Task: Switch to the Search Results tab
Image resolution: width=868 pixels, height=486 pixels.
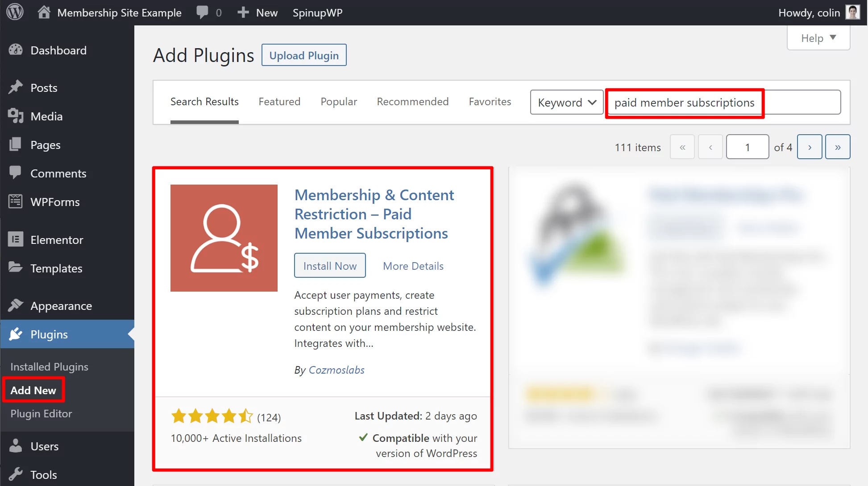Action: [204, 102]
